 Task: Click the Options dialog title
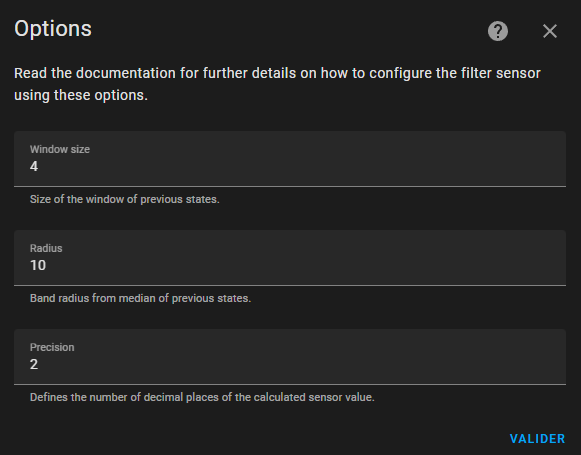point(53,29)
